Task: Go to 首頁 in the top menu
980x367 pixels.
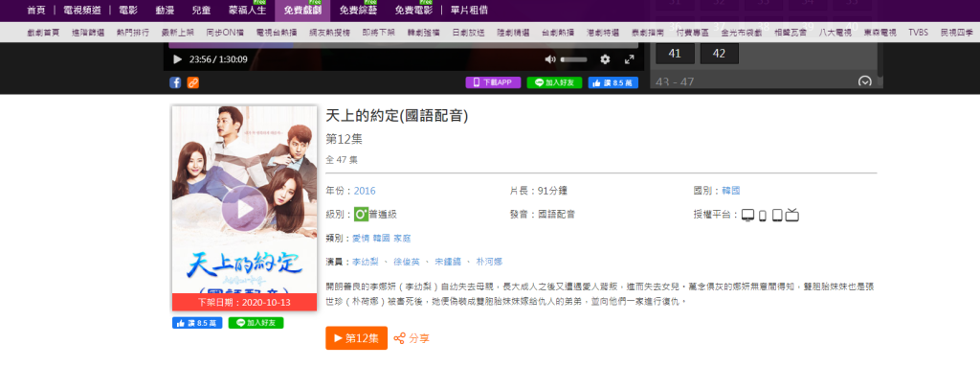Action: coord(36,11)
